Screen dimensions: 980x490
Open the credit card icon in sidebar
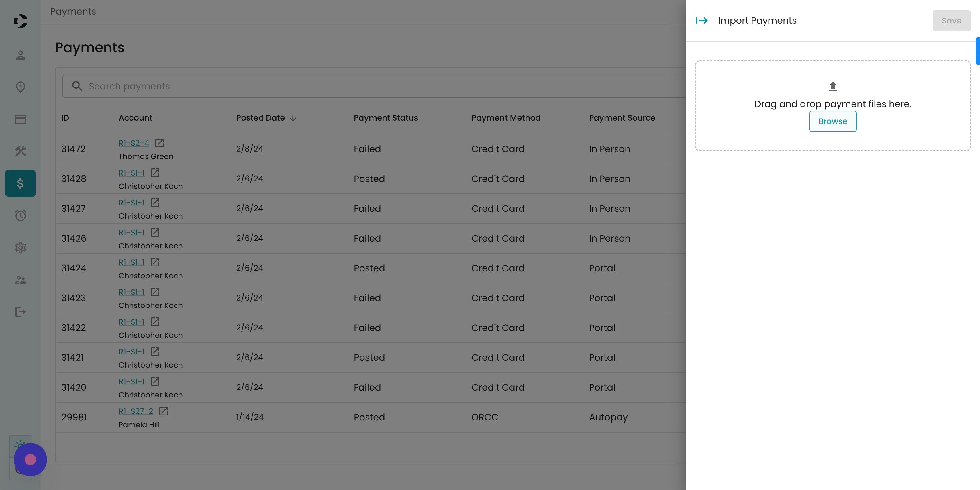point(21,119)
